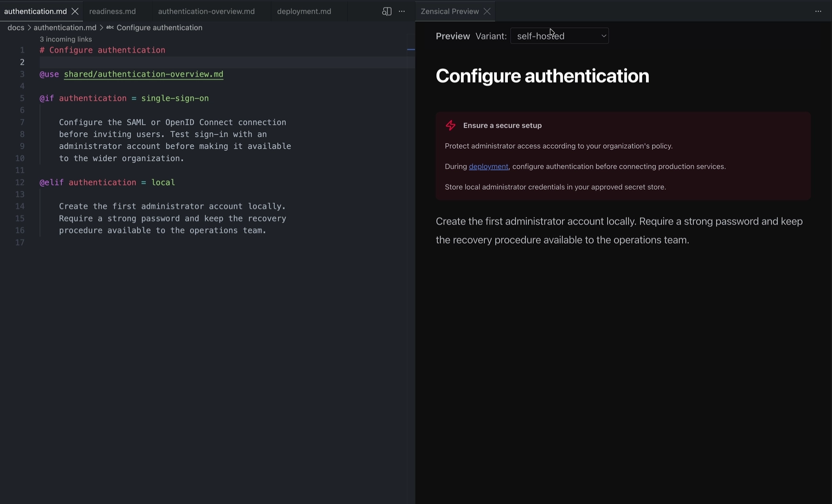Click the authentication.md breadcrumb segment

[65, 28]
